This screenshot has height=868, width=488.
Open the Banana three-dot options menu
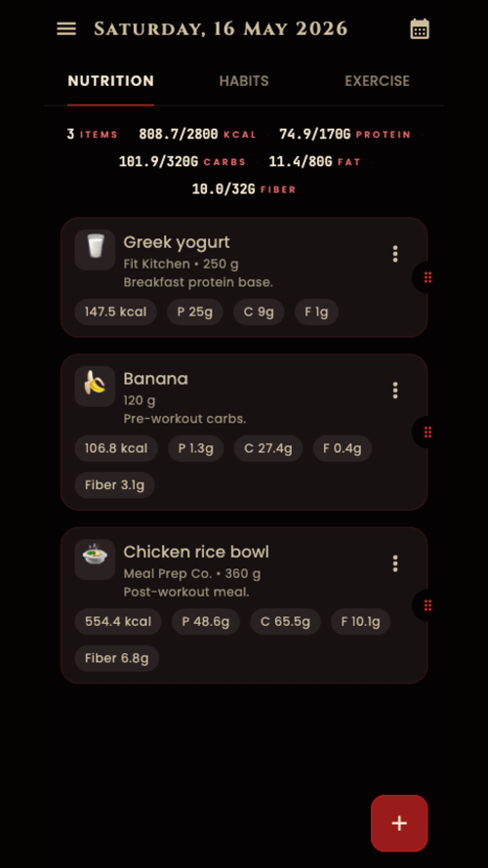(x=395, y=390)
